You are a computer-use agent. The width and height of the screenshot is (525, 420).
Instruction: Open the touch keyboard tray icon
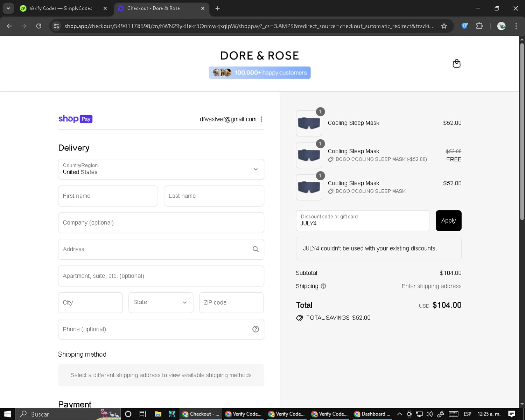coord(453,414)
